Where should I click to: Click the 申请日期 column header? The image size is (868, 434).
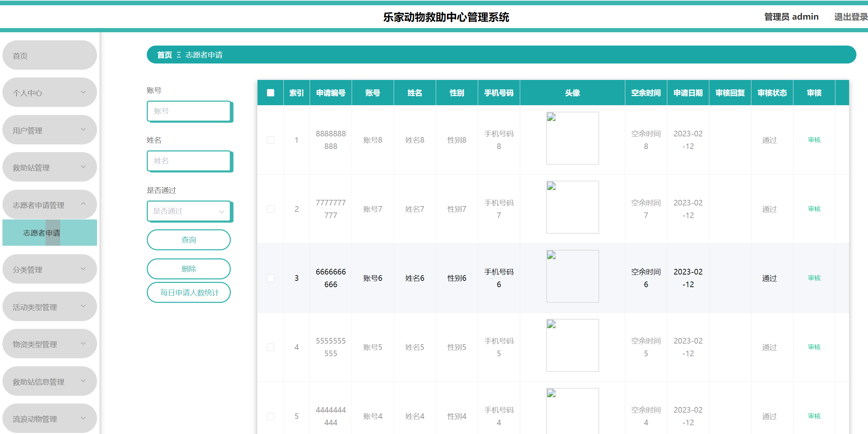tap(688, 93)
